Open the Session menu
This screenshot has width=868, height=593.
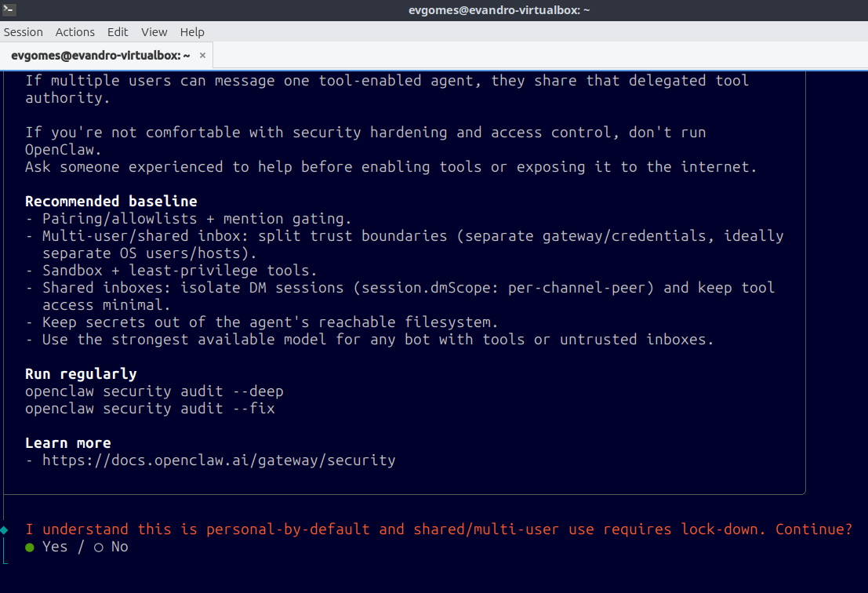click(x=24, y=32)
